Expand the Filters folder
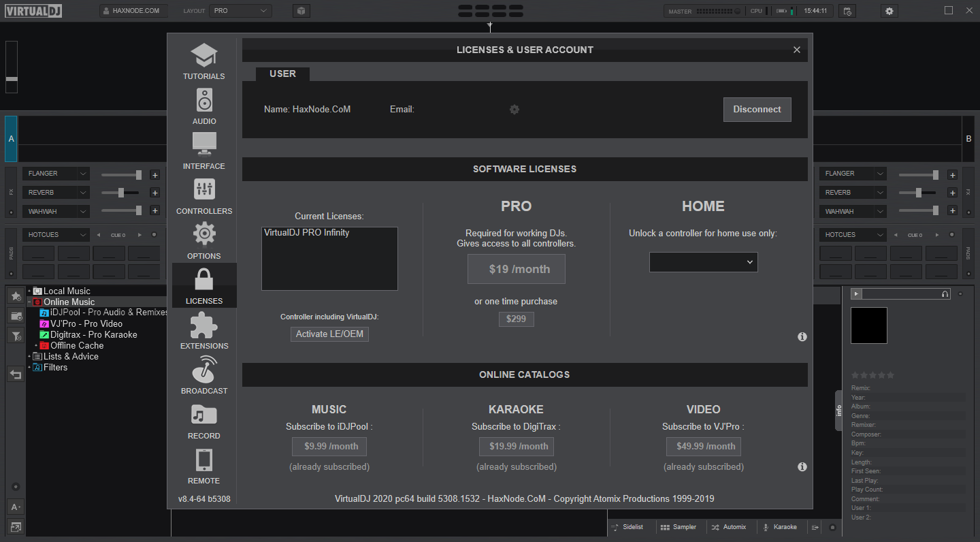The height and width of the screenshot is (542, 980). (29, 367)
